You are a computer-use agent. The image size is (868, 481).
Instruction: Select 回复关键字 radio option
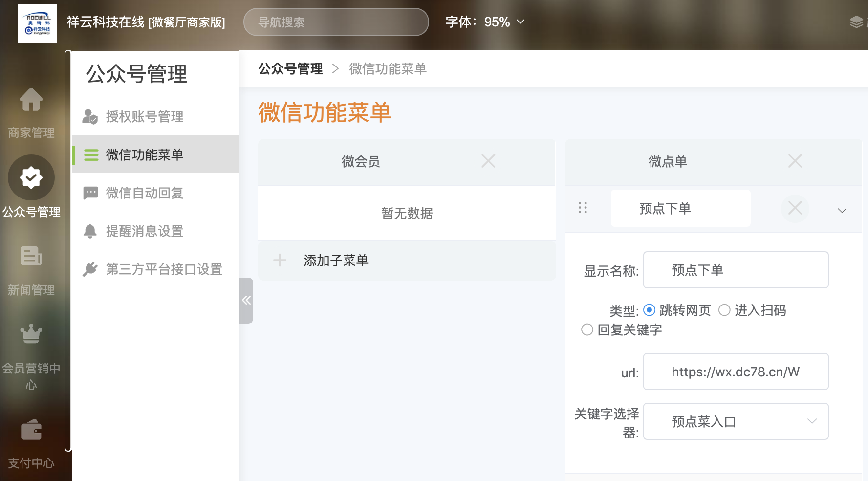click(587, 329)
